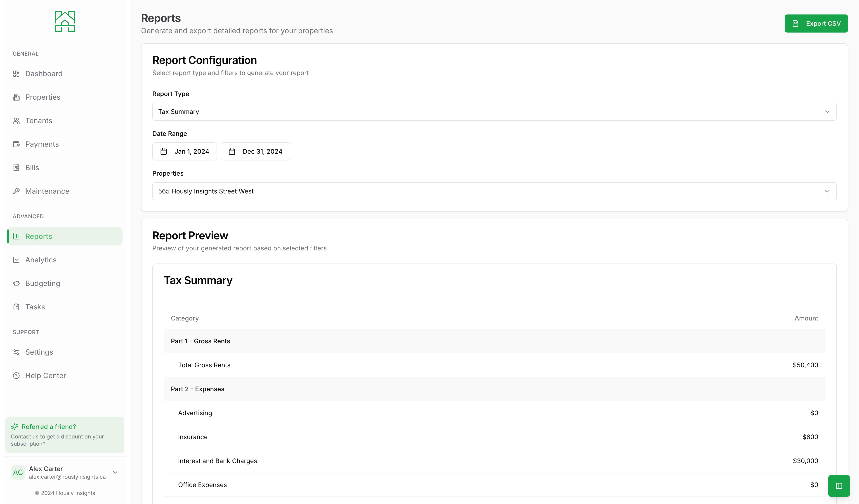The width and height of the screenshot is (859, 504).
Task: Click the Properties sidebar icon
Action: pyautogui.click(x=16, y=97)
